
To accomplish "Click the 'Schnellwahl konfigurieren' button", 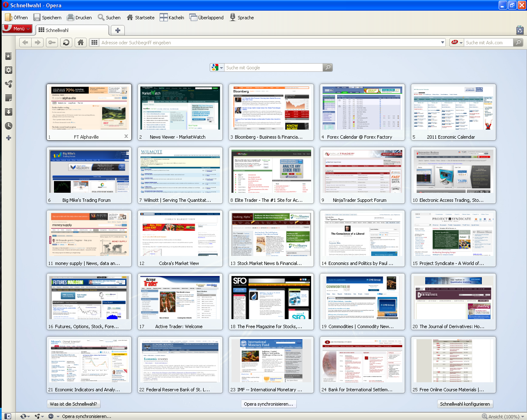I will (x=465, y=404).
